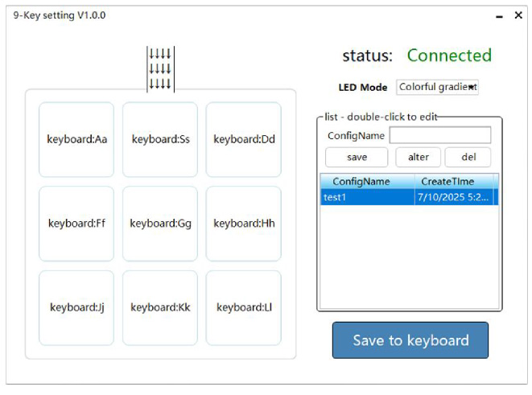Sort list by ConfigName column header
Viewport: 532px width, 395px height.
click(367, 182)
